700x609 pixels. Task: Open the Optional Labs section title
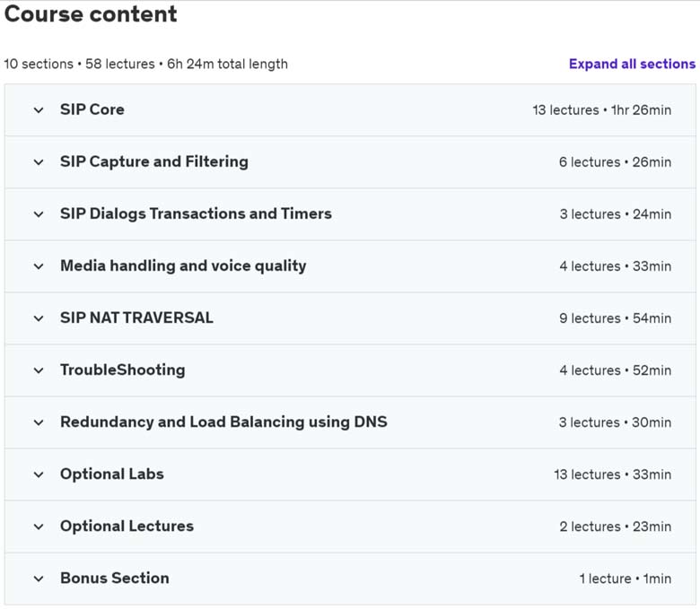point(112,474)
